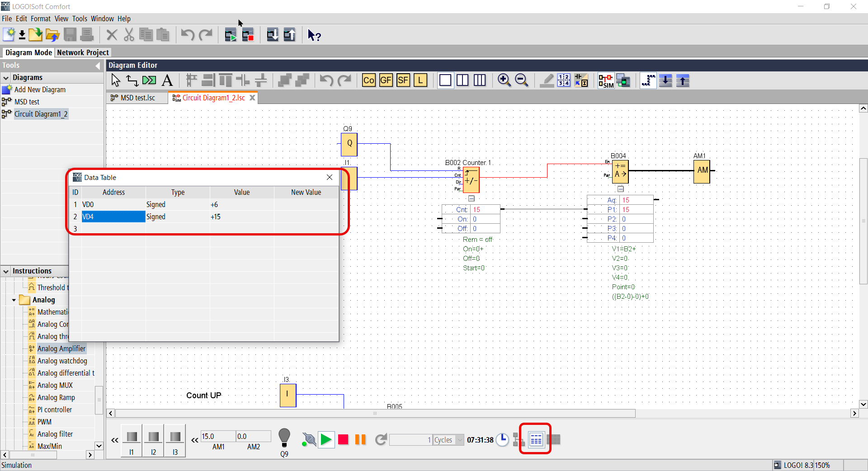Toggle input switch I3 in simulation bar

[175, 437]
